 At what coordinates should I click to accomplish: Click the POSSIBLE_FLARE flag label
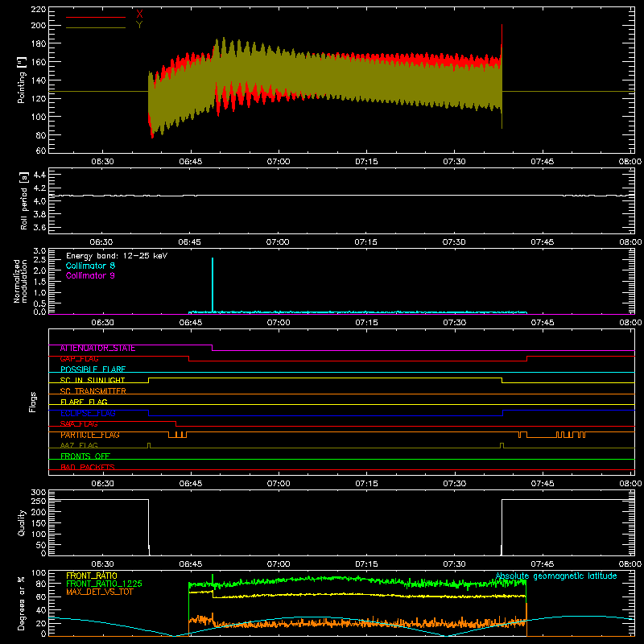coord(93,369)
